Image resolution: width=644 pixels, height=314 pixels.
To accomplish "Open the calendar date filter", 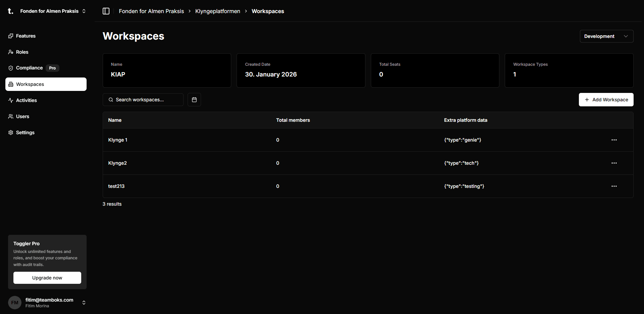I will 194,100.
